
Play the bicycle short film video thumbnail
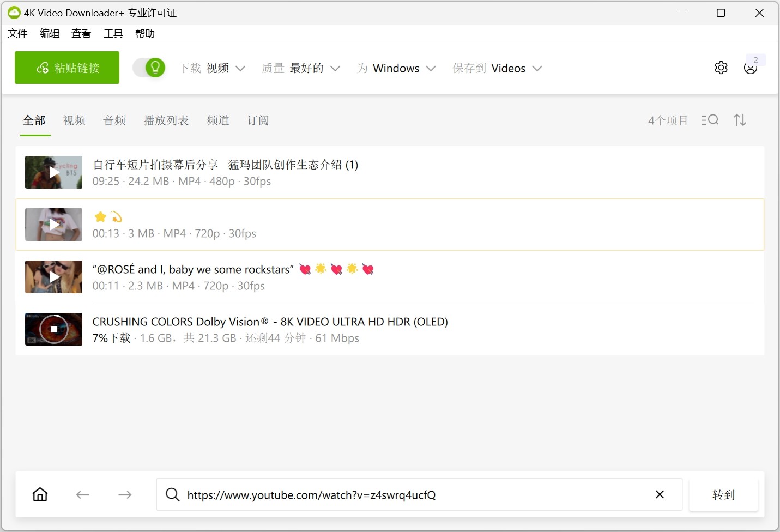pyautogui.click(x=53, y=172)
